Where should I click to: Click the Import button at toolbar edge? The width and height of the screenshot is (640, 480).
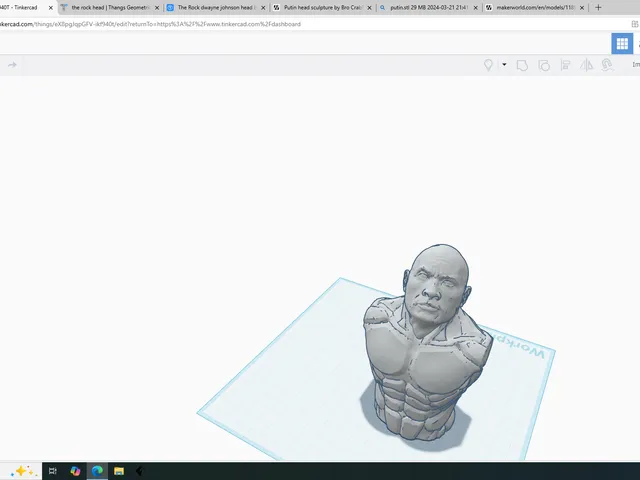[x=636, y=64]
